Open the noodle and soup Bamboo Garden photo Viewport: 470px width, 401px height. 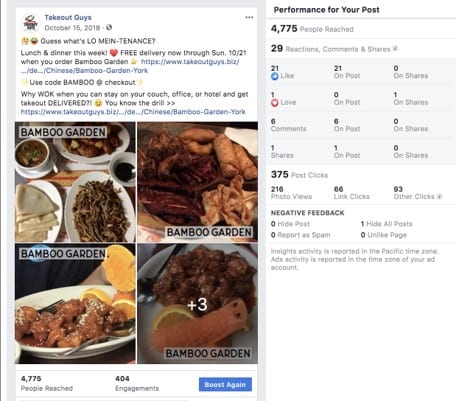[75, 182]
